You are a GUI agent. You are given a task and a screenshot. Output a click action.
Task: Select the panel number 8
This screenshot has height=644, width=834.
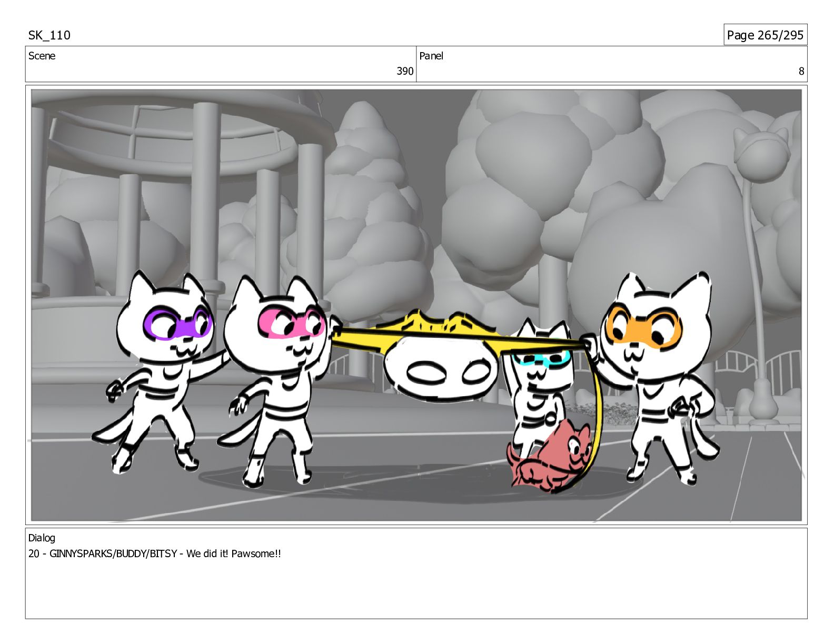(x=801, y=71)
